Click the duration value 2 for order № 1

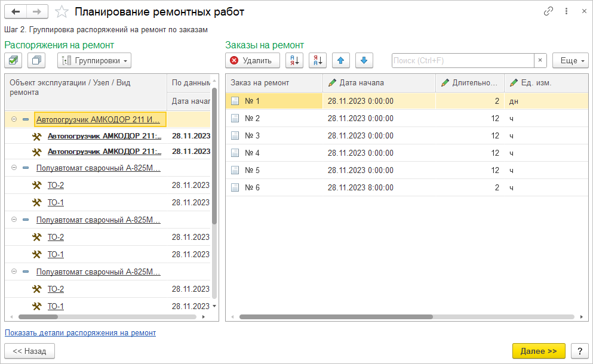pyautogui.click(x=497, y=101)
